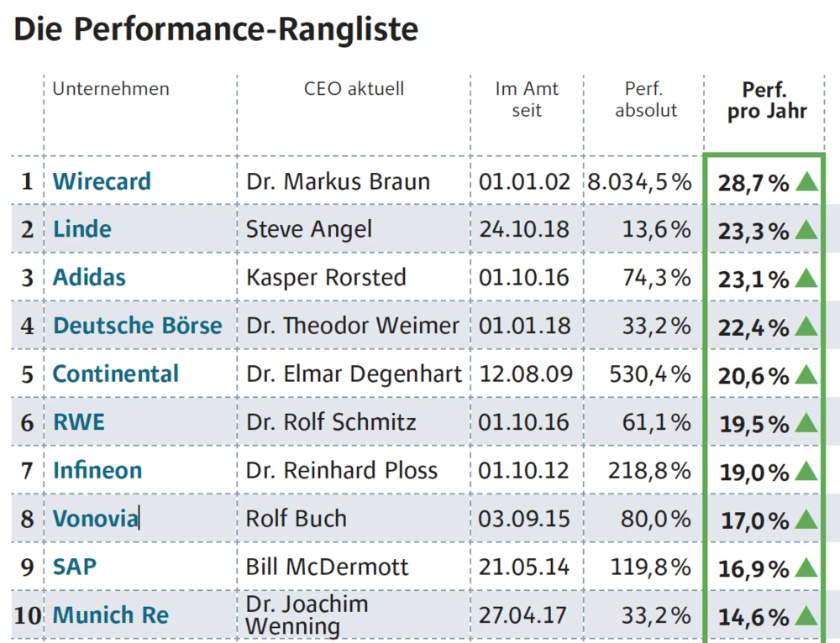Click the green up arrow for Continental
Viewport: 840px width, 643px height.
(x=806, y=374)
